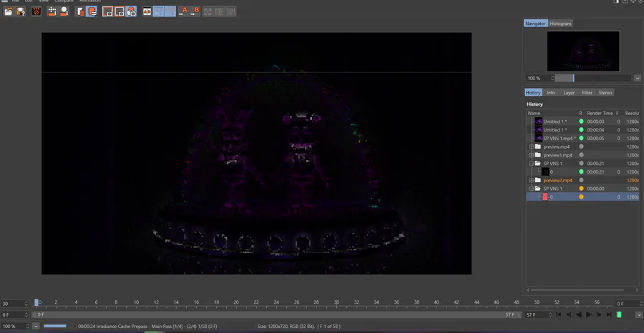This screenshot has height=333, width=644.
Task: Toggle the first highlighted compare-mode icon
Action: (x=159, y=11)
